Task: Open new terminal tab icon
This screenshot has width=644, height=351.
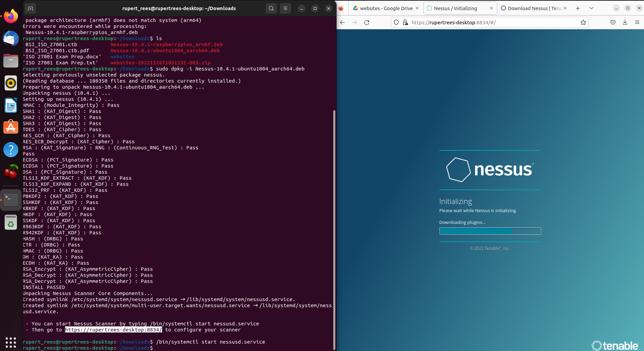Action: (30, 8)
